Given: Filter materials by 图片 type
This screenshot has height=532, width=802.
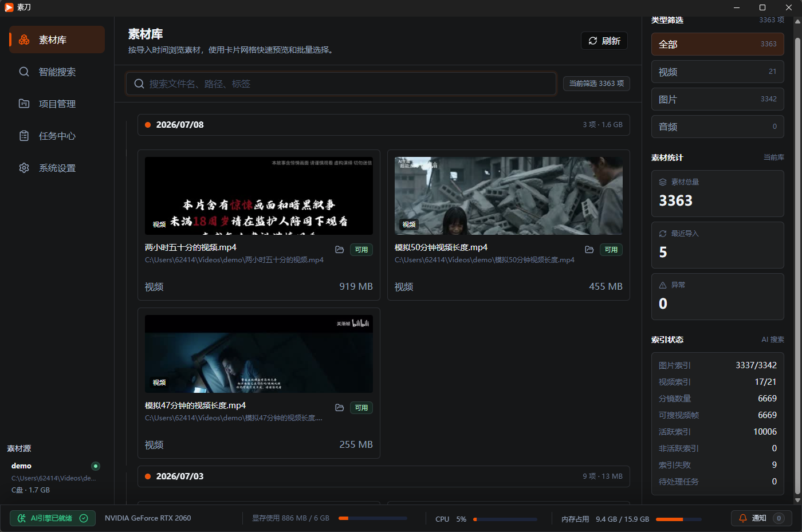Looking at the screenshot, I should pos(717,99).
